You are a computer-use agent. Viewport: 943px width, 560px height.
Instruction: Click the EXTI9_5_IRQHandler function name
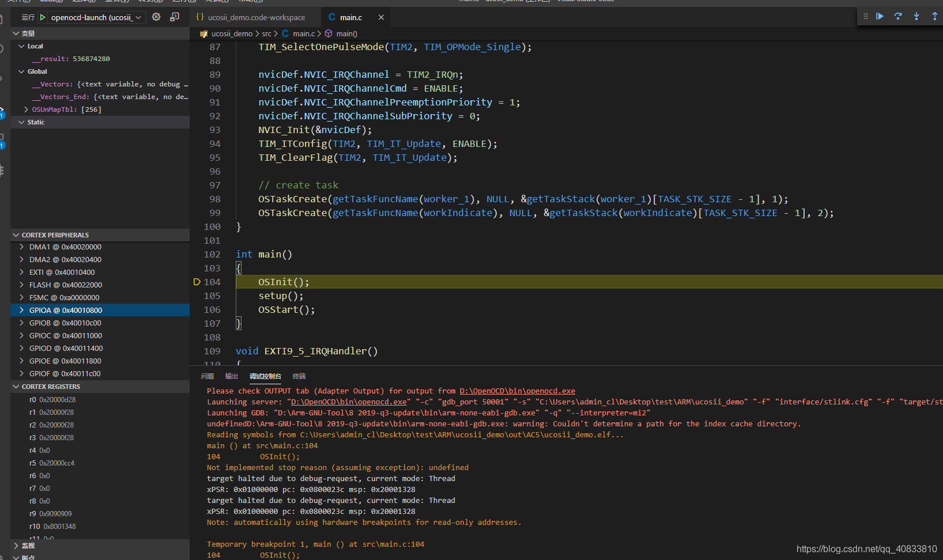[x=315, y=351]
